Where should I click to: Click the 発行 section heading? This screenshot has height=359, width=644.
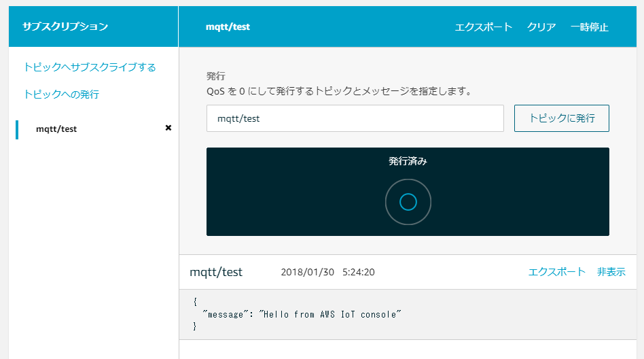pos(215,75)
